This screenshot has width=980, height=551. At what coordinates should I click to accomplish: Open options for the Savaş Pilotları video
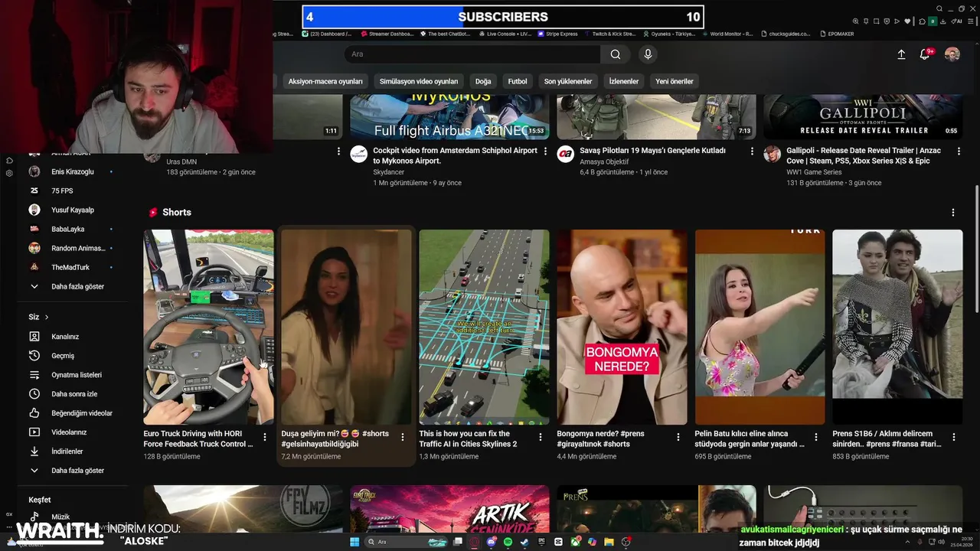(753, 152)
